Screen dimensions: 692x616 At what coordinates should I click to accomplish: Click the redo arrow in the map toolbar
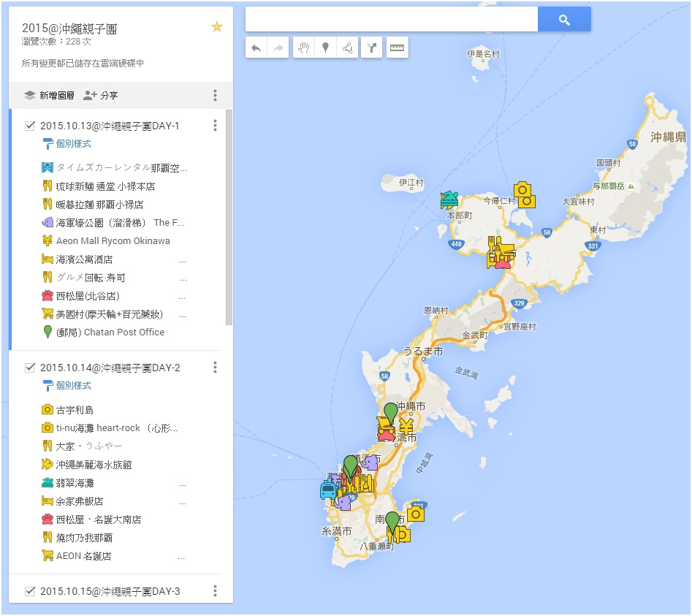click(278, 47)
